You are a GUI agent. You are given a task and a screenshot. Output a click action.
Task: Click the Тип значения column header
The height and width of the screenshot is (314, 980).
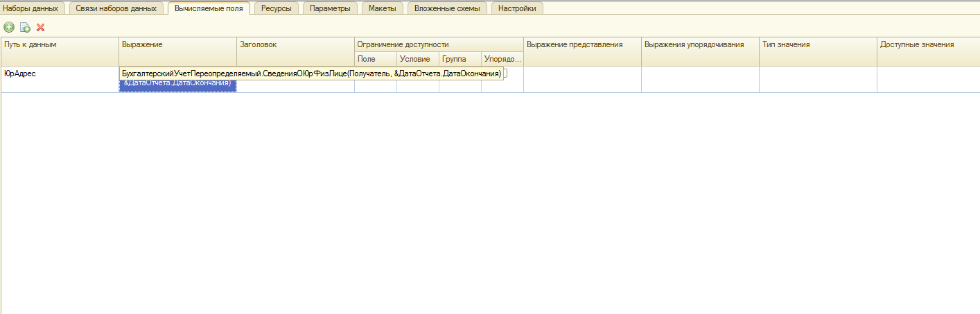click(819, 51)
